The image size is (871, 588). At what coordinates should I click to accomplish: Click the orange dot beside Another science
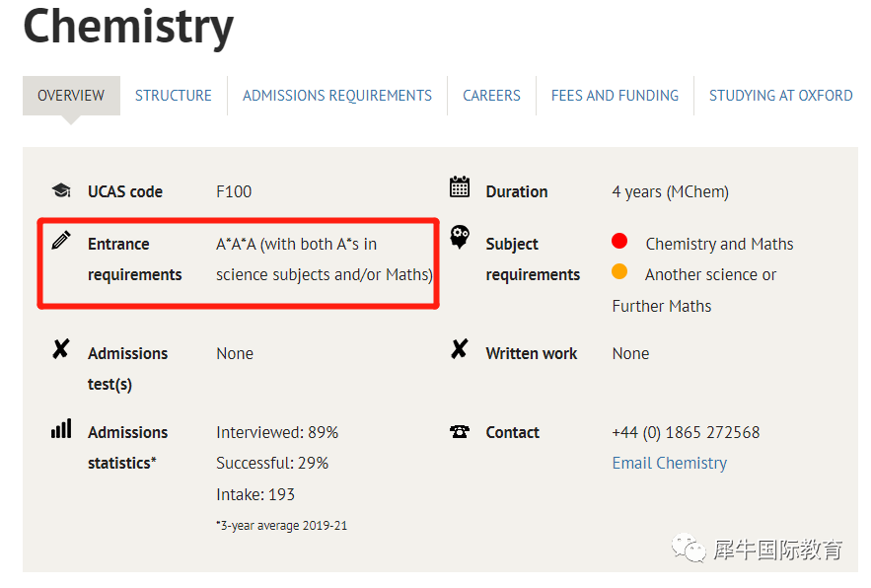click(x=619, y=272)
